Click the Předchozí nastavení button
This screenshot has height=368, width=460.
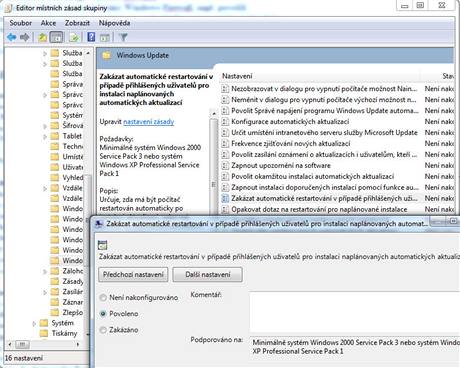click(133, 275)
